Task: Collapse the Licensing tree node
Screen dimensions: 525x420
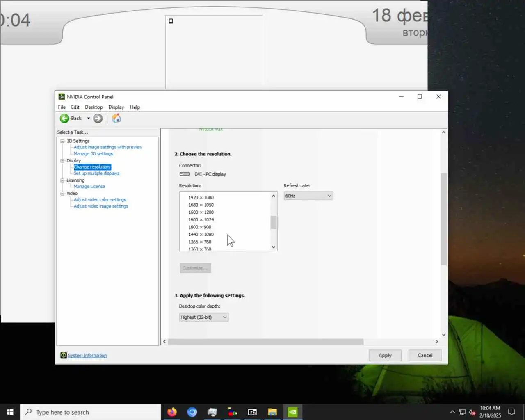Action: tap(62, 180)
